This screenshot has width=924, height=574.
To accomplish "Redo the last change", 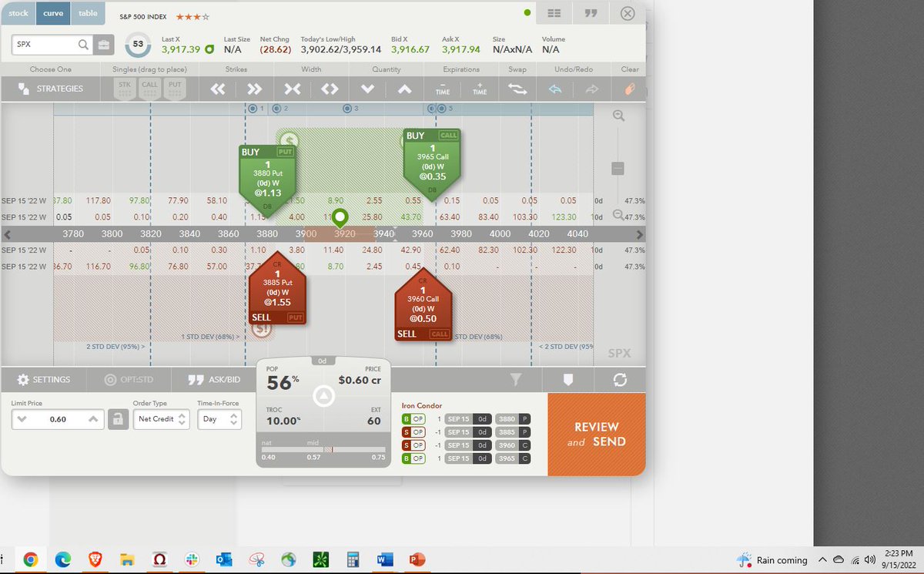I will (x=591, y=89).
